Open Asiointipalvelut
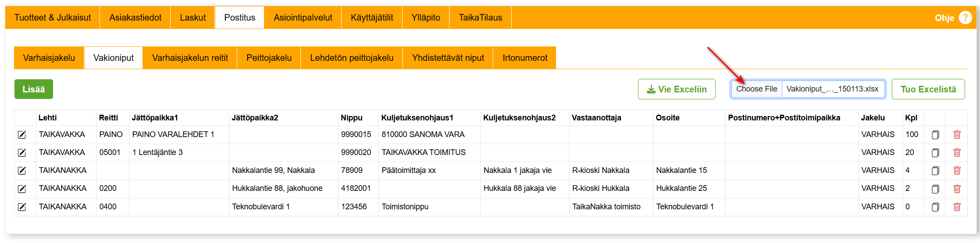 [x=303, y=18]
